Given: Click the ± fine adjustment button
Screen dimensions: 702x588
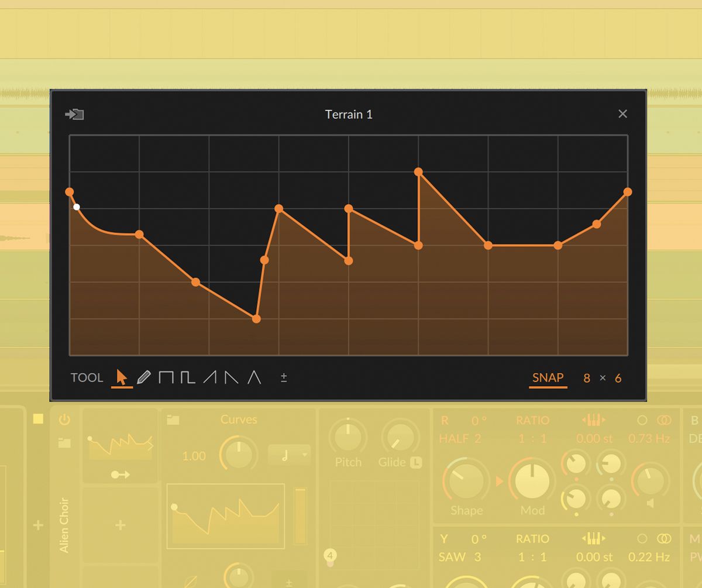Looking at the screenshot, I should coord(283,377).
